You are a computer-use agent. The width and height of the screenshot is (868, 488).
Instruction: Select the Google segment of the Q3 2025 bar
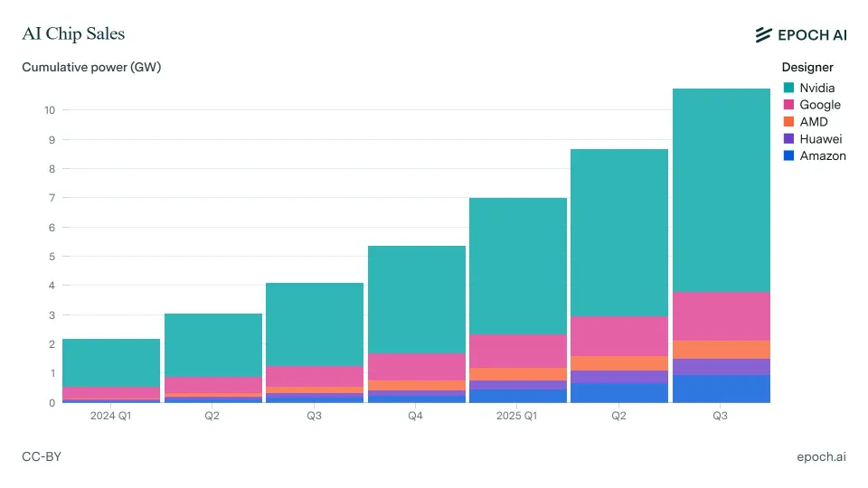(x=721, y=316)
